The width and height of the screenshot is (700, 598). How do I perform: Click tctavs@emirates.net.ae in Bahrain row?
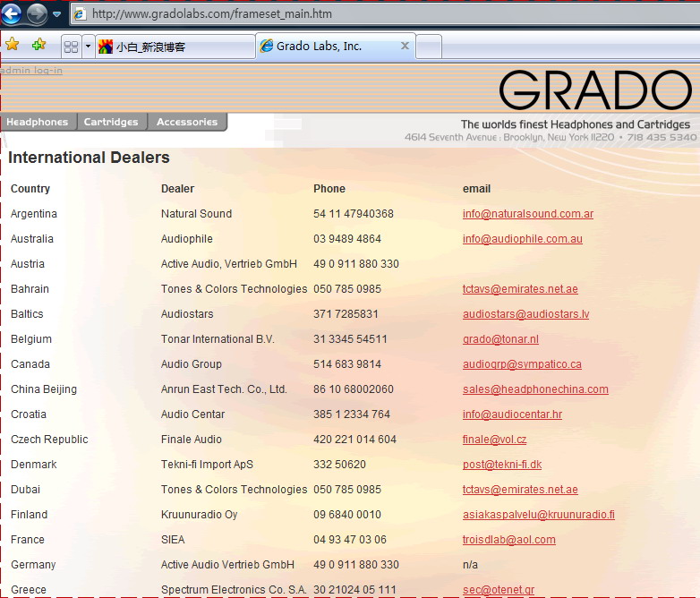pyautogui.click(x=520, y=289)
